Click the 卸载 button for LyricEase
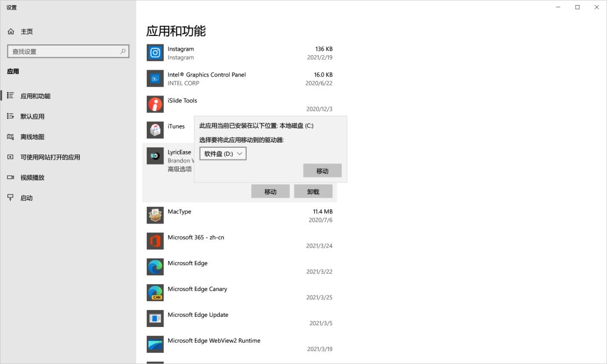 (x=313, y=192)
